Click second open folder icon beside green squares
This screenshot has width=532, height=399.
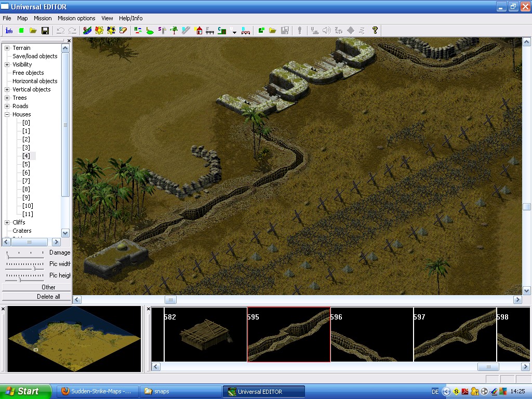click(x=273, y=31)
